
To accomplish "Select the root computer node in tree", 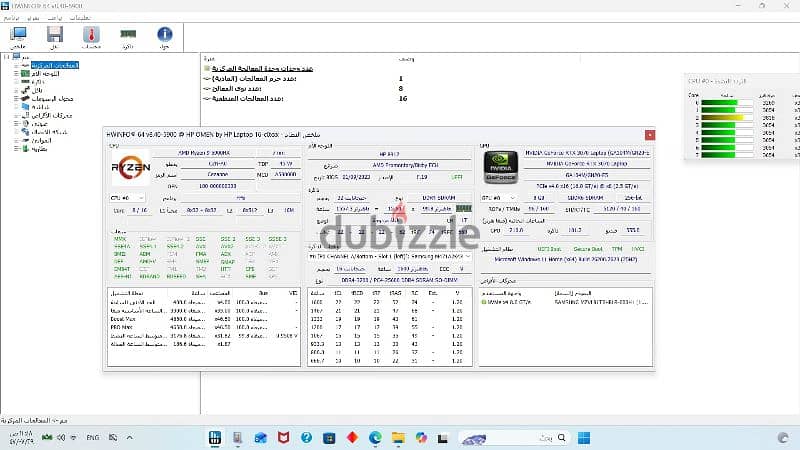I will click(17, 57).
